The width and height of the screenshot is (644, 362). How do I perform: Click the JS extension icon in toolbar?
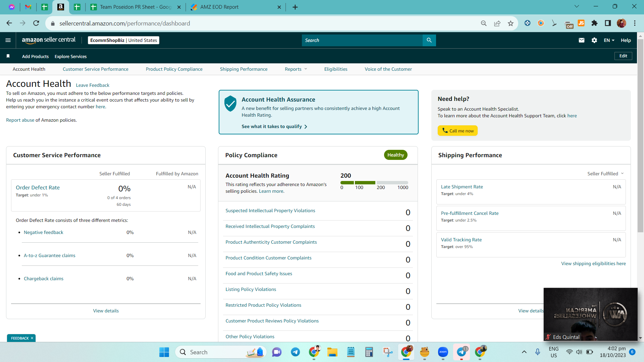click(x=581, y=23)
